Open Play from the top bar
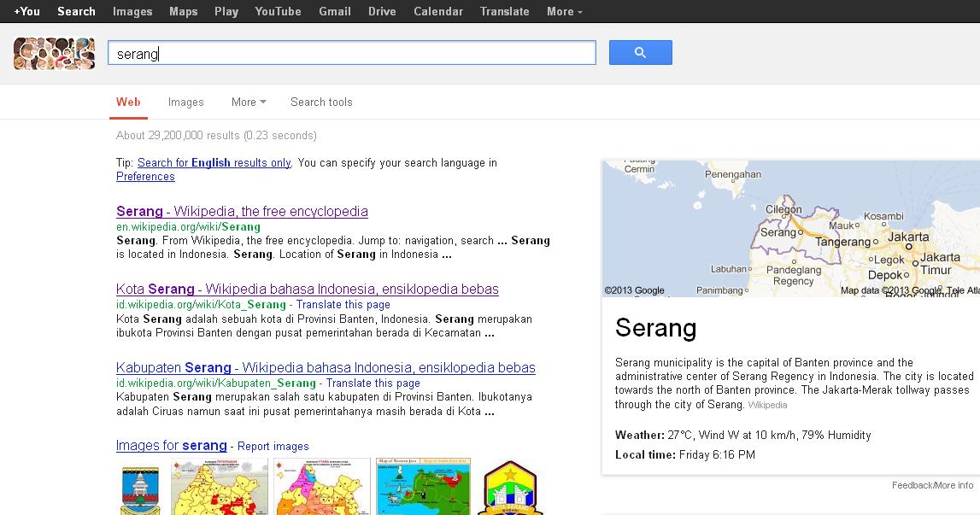980x515 pixels. (x=226, y=11)
